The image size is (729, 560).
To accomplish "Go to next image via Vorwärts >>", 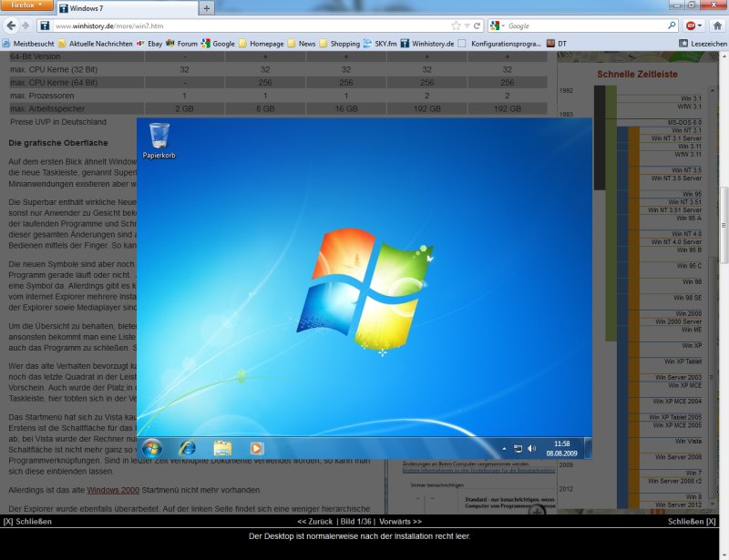I will [x=400, y=522].
